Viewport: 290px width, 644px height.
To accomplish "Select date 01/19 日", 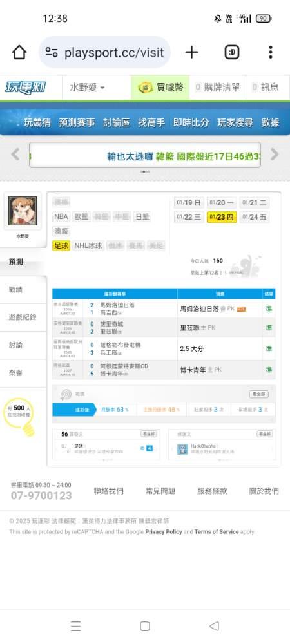I will [189, 202].
